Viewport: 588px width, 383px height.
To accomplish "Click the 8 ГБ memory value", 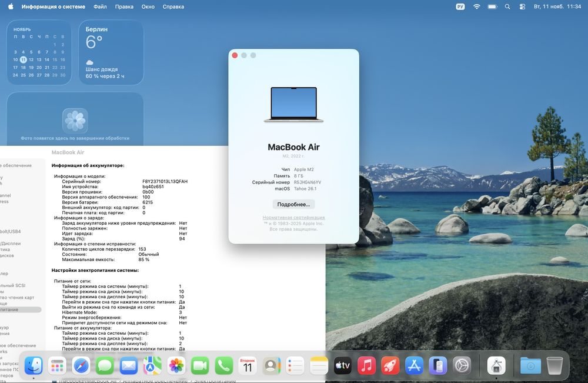I will click(299, 176).
